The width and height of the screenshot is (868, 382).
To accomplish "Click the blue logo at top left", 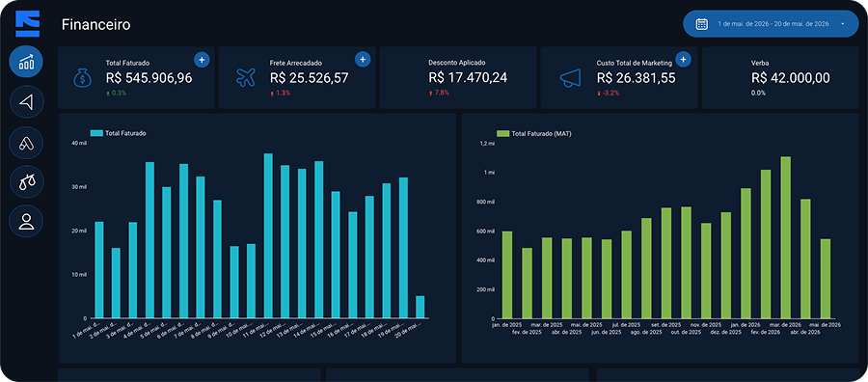I will pyautogui.click(x=28, y=24).
